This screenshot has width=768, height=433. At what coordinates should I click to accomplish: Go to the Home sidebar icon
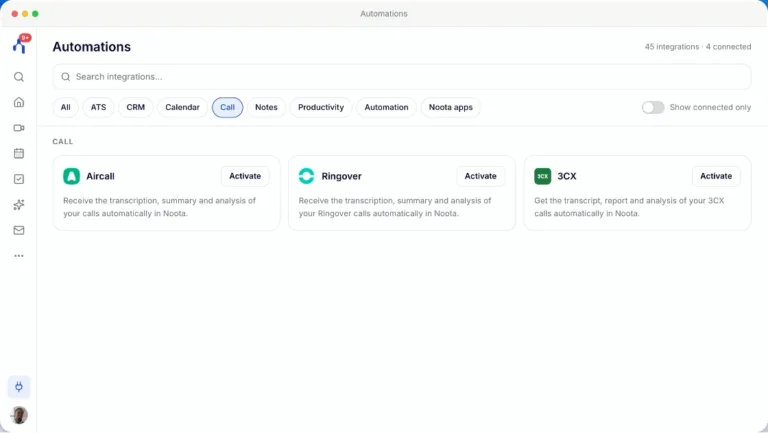pos(19,102)
